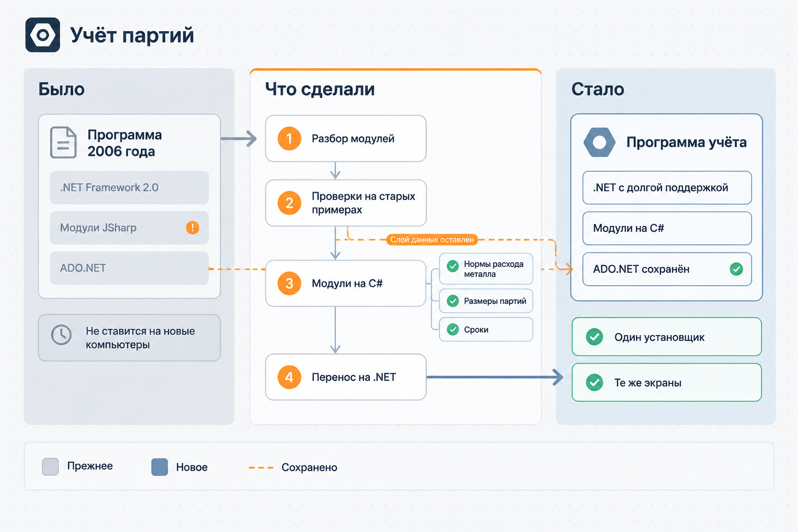798x532 pixels.
Task: Click the Не ставится на новые компьютеры text
Action: [x=140, y=338]
